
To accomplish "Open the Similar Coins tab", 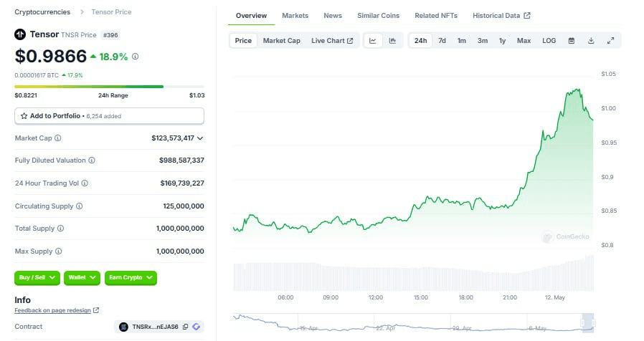I will [378, 16].
